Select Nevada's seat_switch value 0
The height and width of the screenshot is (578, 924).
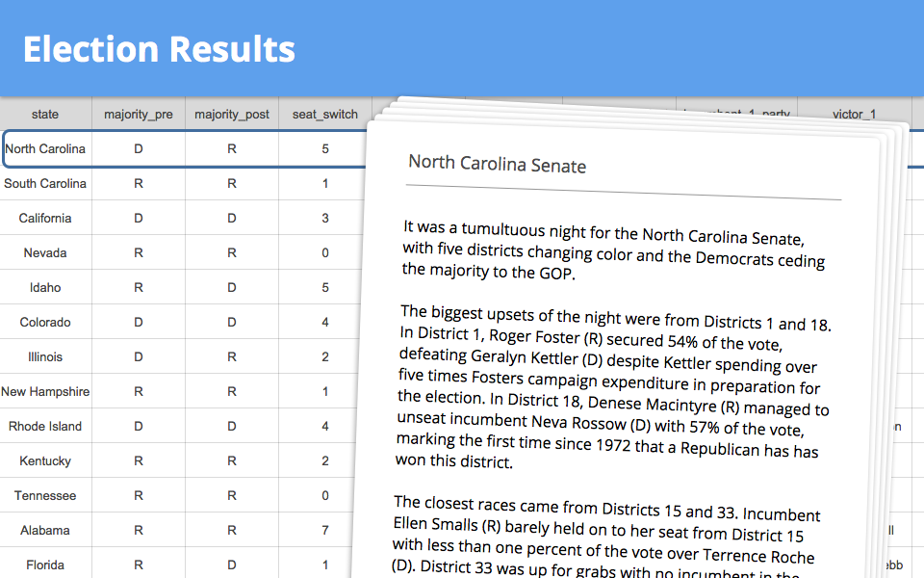click(324, 253)
